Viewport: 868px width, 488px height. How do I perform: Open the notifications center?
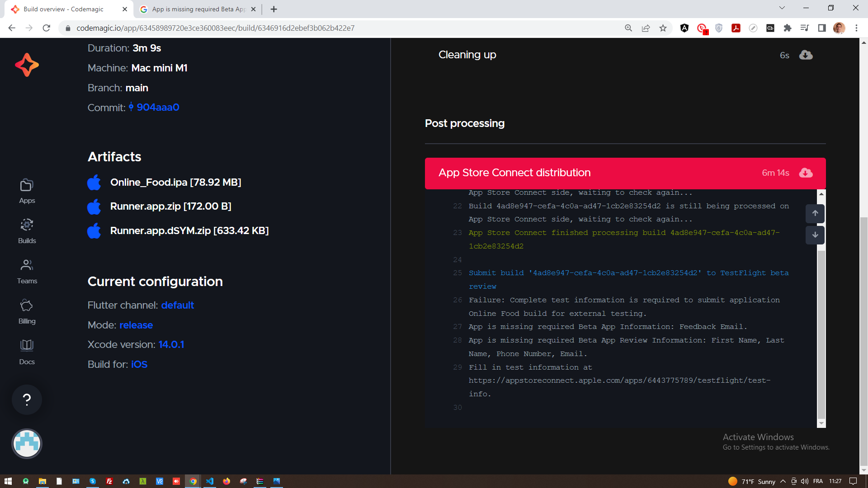point(853,481)
